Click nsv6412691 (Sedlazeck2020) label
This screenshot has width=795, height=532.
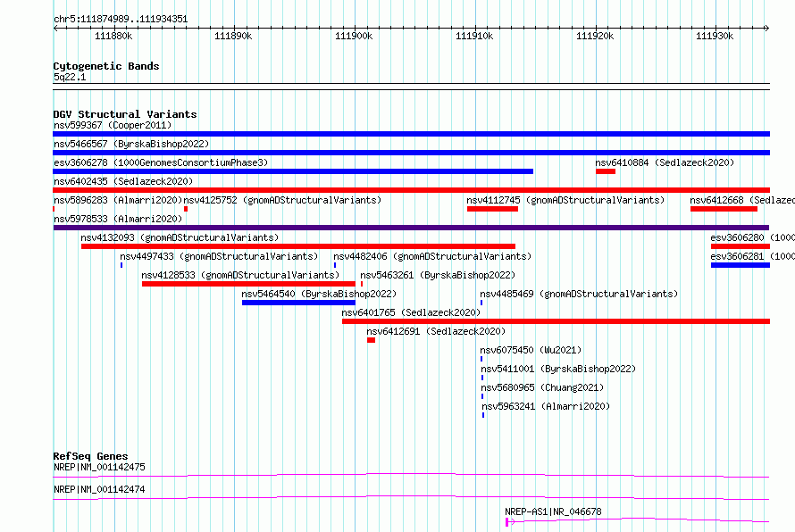pos(436,331)
